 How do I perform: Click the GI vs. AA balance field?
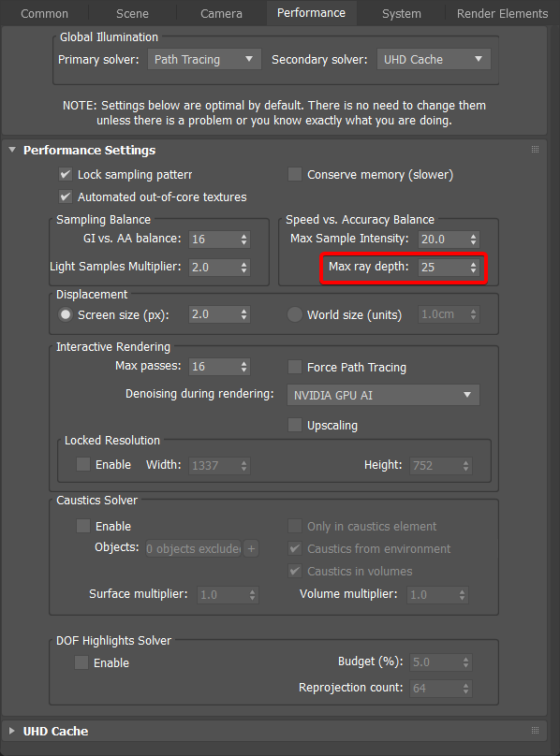[x=214, y=240]
